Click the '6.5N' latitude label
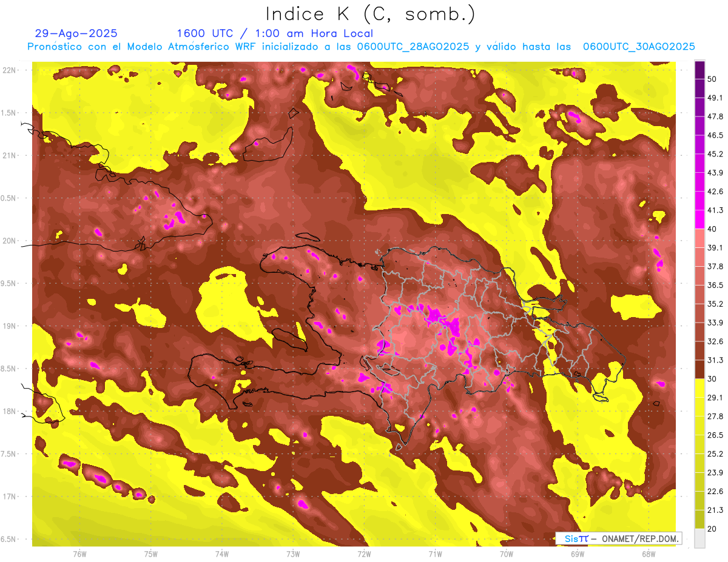 (x=9, y=539)
